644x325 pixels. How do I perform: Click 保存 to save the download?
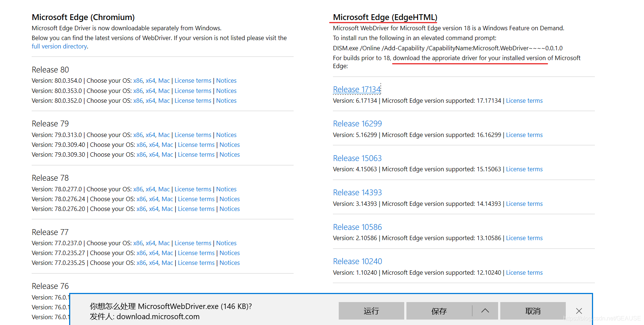(x=439, y=311)
